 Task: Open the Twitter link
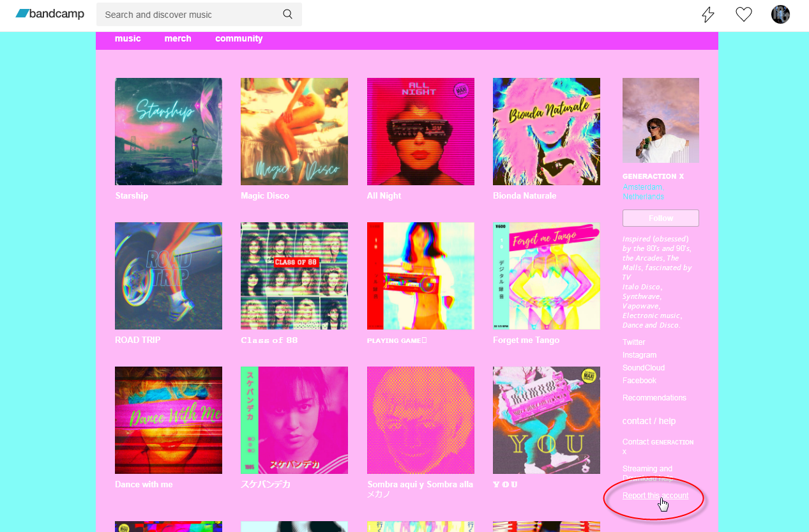pyautogui.click(x=634, y=342)
